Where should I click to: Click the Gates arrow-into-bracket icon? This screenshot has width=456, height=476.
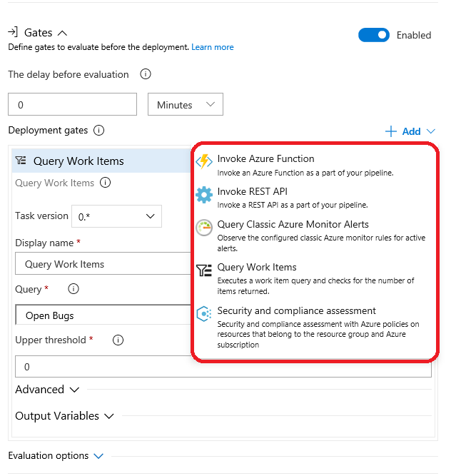(x=13, y=32)
